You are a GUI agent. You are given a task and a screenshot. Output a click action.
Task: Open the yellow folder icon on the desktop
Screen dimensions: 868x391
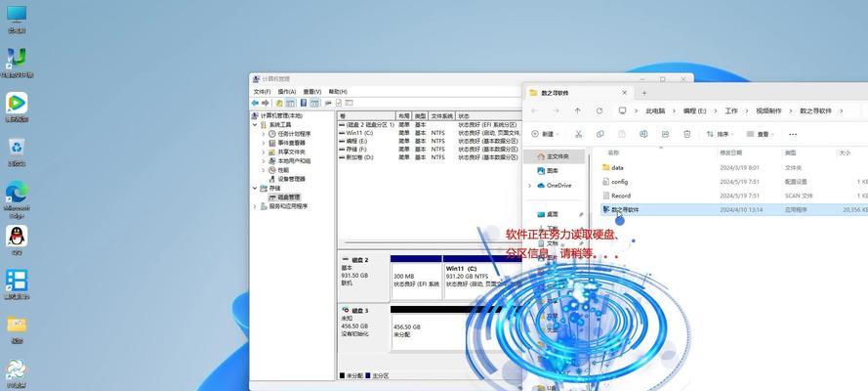(x=17, y=329)
